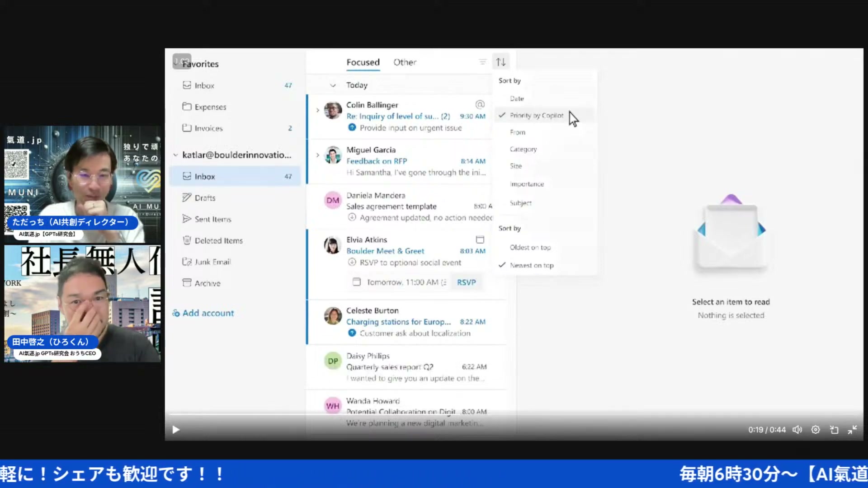The height and width of the screenshot is (488, 868).
Task: Click Celeste Burton's avatar photo
Action: pos(333,316)
